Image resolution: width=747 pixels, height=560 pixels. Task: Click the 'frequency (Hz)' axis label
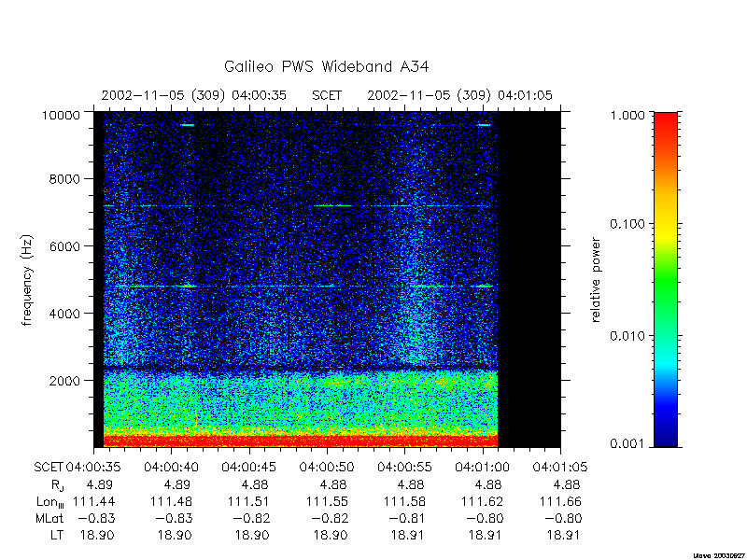click(27, 280)
